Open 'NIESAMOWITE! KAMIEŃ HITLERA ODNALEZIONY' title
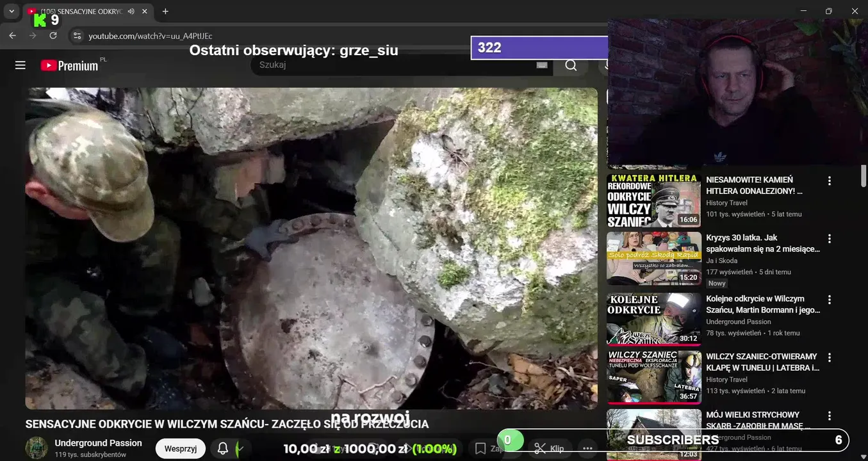Image resolution: width=868 pixels, height=461 pixels. (x=754, y=185)
